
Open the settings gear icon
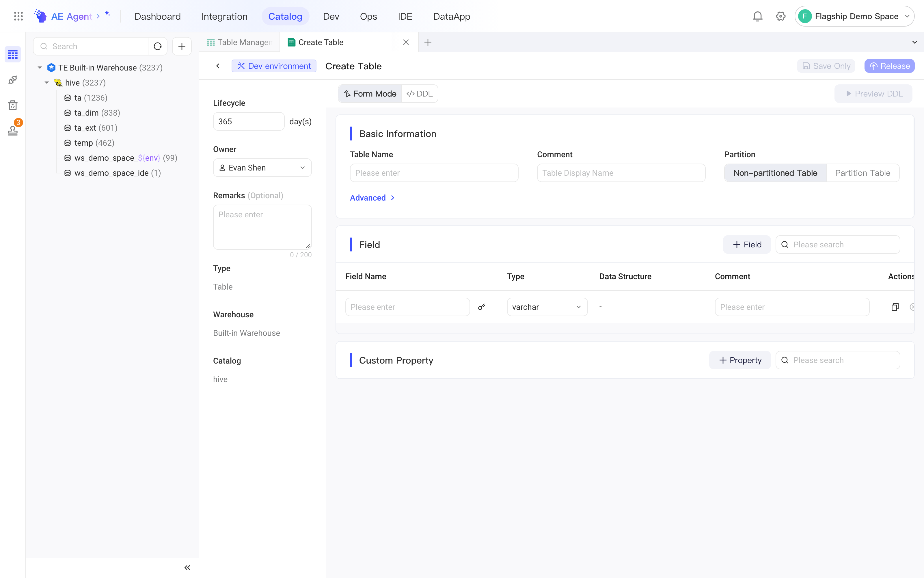click(780, 16)
